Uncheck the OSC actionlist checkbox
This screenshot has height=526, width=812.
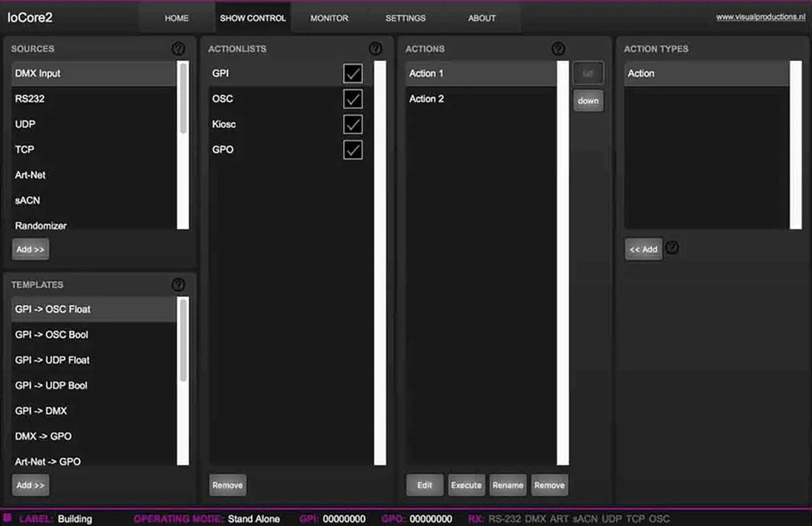(x=353, y=98)
